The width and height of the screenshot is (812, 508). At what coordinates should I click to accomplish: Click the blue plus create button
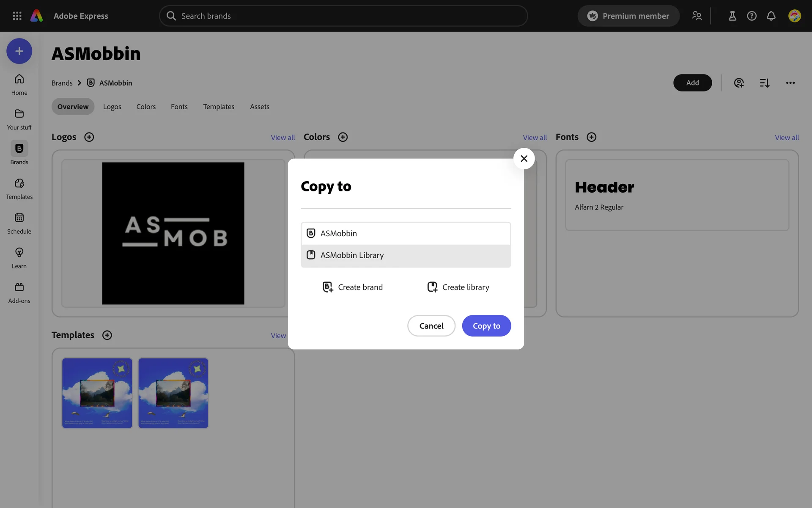coord(19,51)
